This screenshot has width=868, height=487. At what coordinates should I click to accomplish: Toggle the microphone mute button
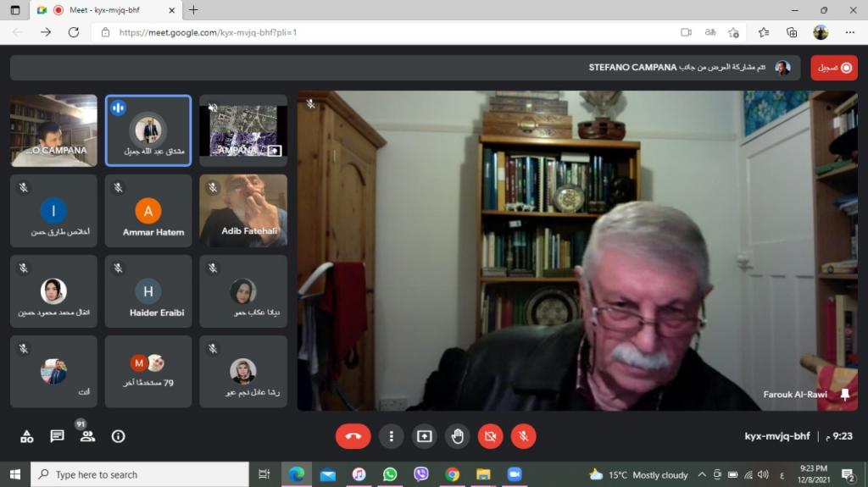click(x=523, y=436)
